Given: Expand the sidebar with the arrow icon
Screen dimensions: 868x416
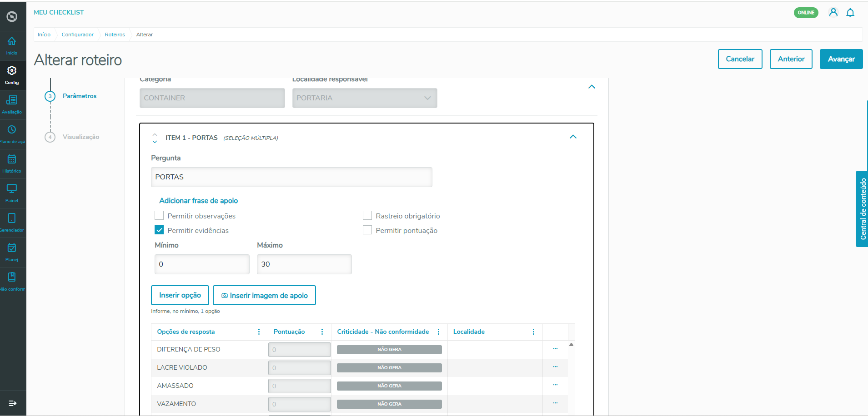Looking at the screenshot, I should pos(13,403).
